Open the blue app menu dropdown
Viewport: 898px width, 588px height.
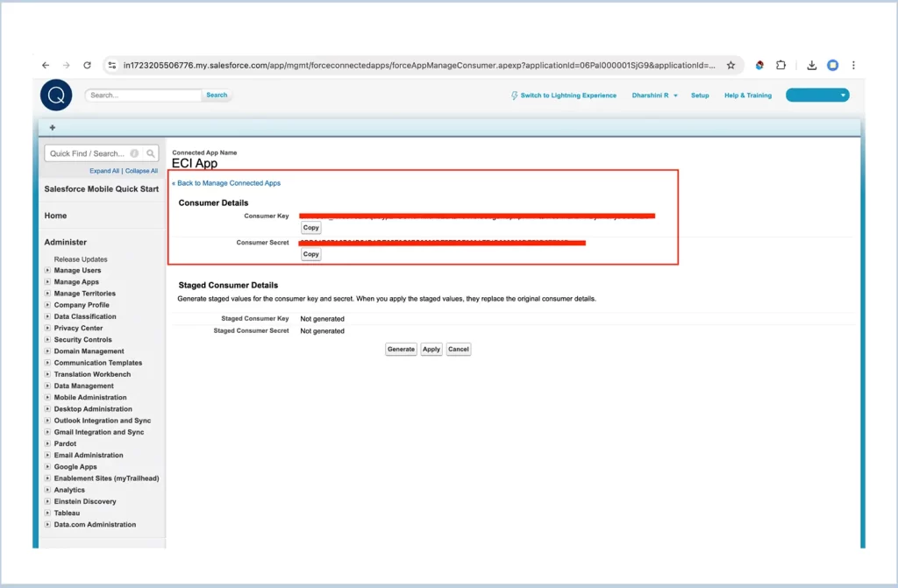pos(817,95)
